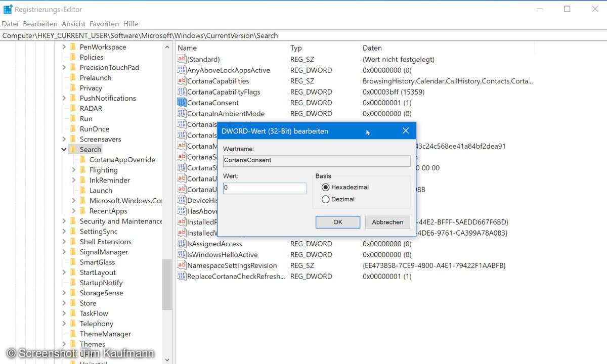Expand the PenWorkspace key
The width and height of the screenshot is (607, 364).
pyautogui.click(x=64, y=47)
